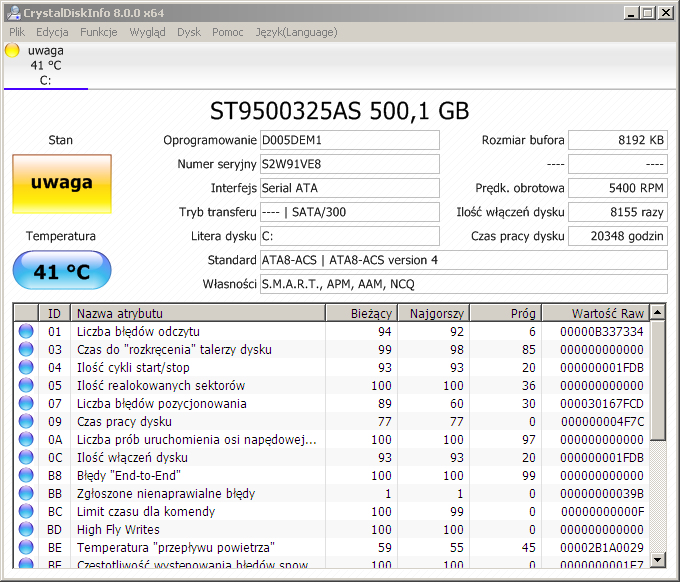Select row 'Ilość realokowanych sektorów'

coord(332,385)
